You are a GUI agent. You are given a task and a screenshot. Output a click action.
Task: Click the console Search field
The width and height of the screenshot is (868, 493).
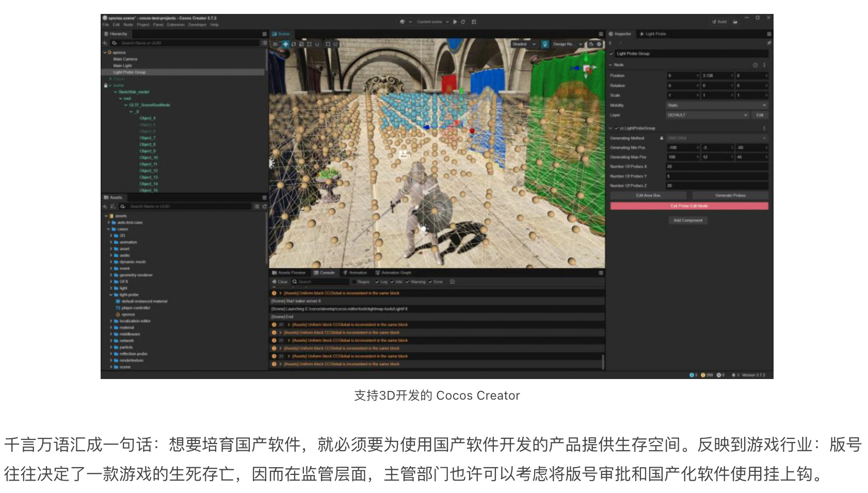coord(320,282)
